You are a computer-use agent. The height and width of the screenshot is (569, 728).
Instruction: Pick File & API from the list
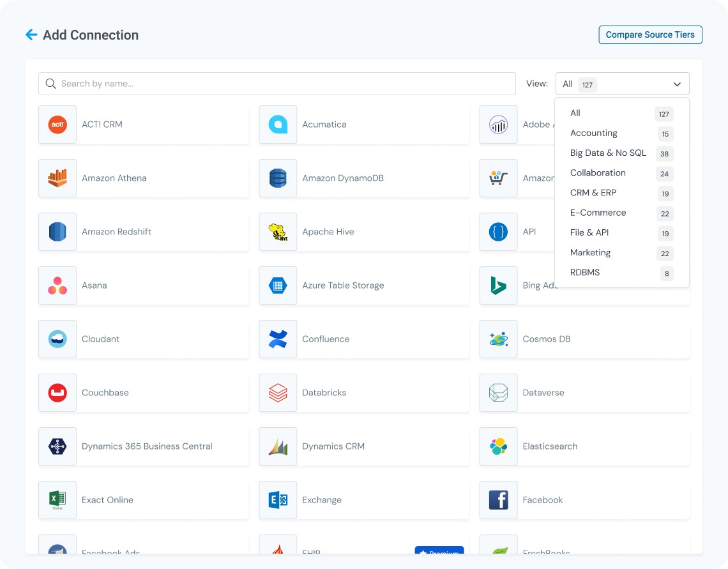622,233
